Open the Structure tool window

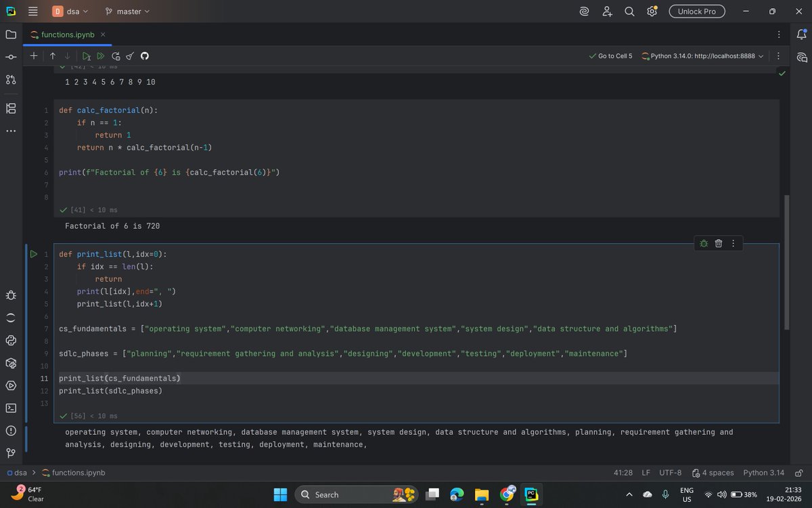10,108
